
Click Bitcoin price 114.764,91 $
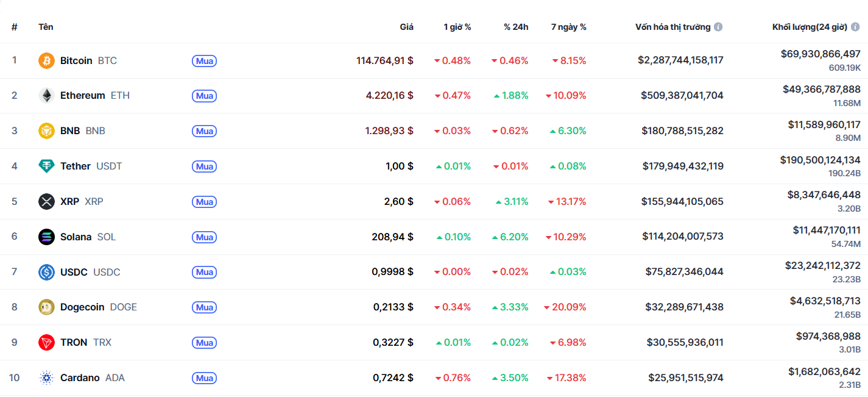tap(385, 60)
